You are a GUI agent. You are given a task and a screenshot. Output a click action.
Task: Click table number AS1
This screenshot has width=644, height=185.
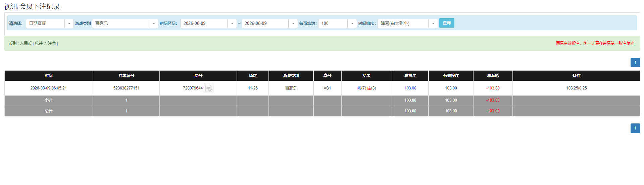327,88
